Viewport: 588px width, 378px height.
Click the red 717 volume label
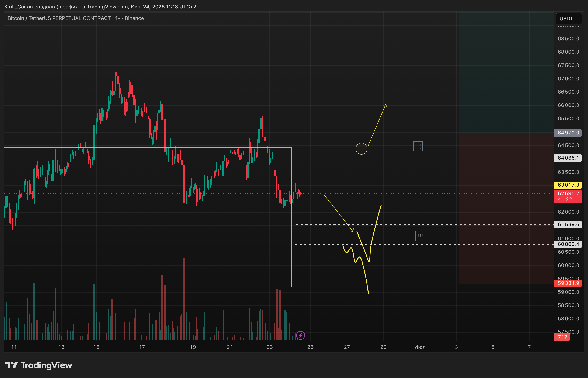tap(562, 337)
